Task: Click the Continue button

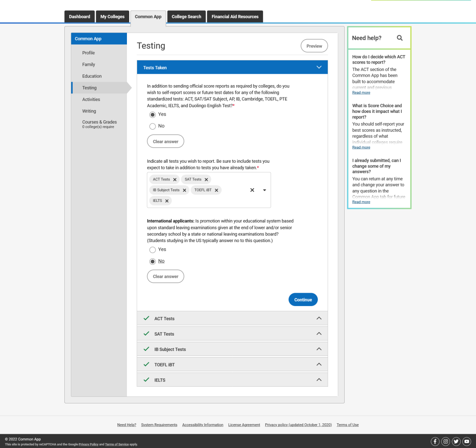Action: 303,299
